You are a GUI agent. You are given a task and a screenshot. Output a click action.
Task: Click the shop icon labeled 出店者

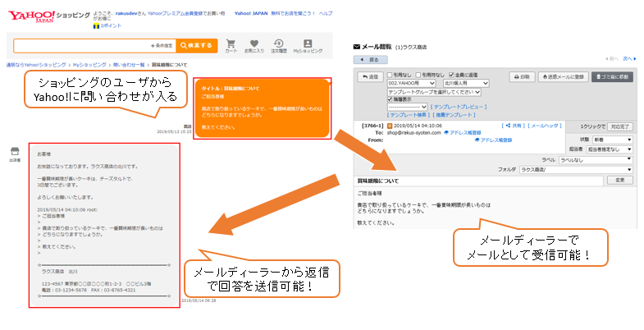click(x=15, y=152)
